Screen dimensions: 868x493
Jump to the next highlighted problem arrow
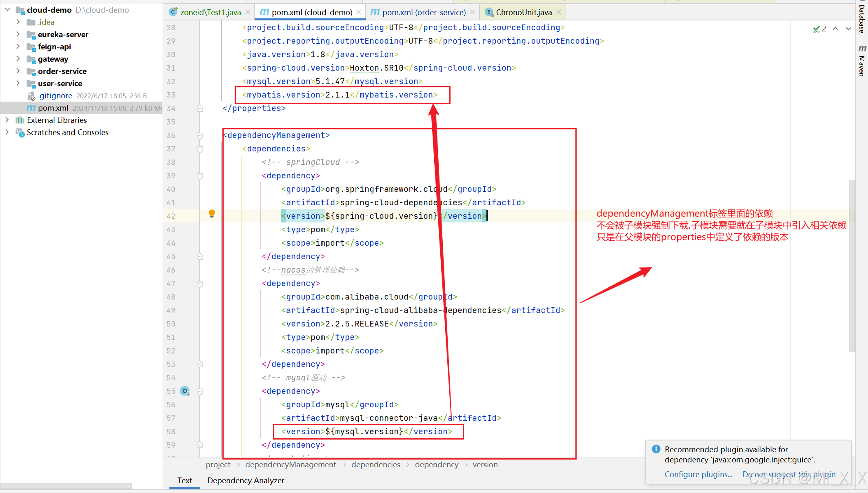[x=848, y=29]
